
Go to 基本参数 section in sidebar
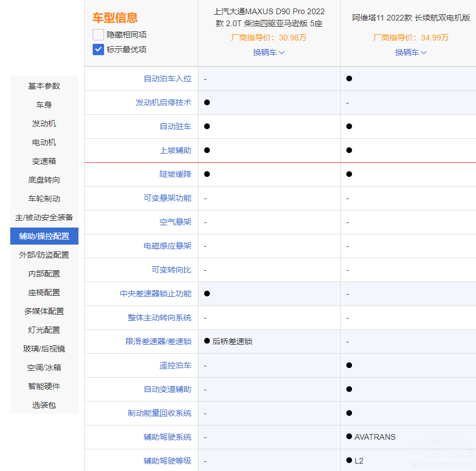click(44, 86)
